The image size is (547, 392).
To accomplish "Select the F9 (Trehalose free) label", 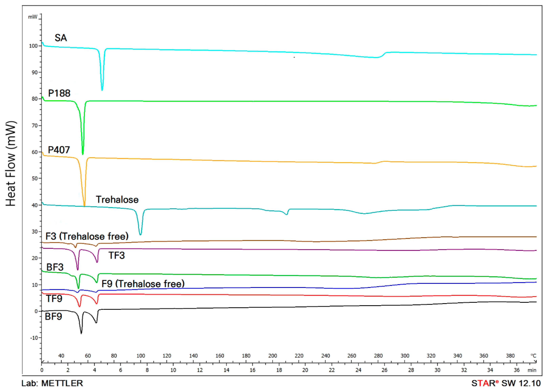I will 143,284.
